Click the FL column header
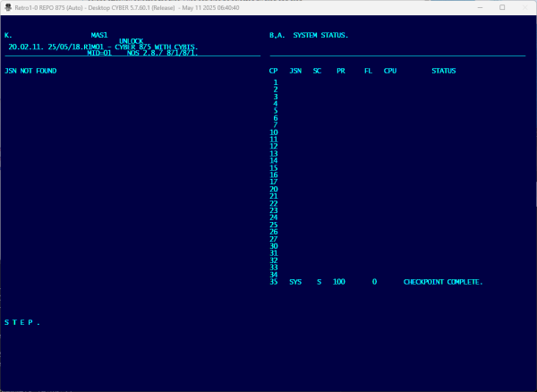 coord(368,70)
